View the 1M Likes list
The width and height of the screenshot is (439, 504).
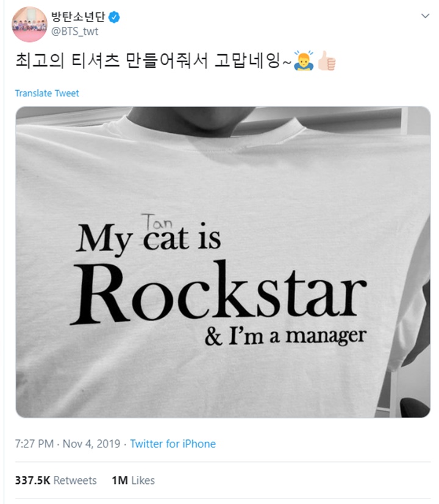(133, 480)
